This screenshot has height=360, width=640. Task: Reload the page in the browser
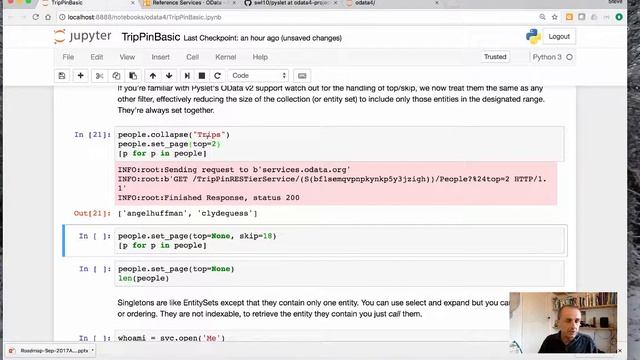[x=36, y=17]
